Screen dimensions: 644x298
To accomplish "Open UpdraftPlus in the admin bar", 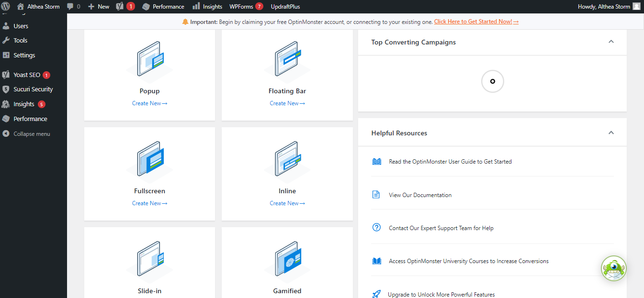I will [285, 7].
